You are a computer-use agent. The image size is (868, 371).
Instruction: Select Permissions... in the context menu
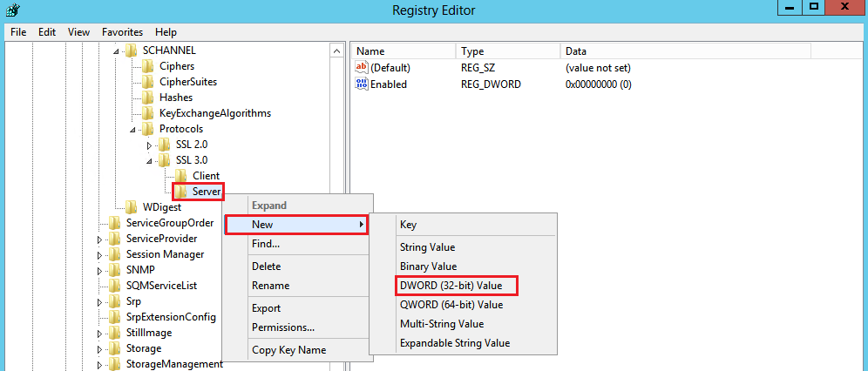point(282,327)
